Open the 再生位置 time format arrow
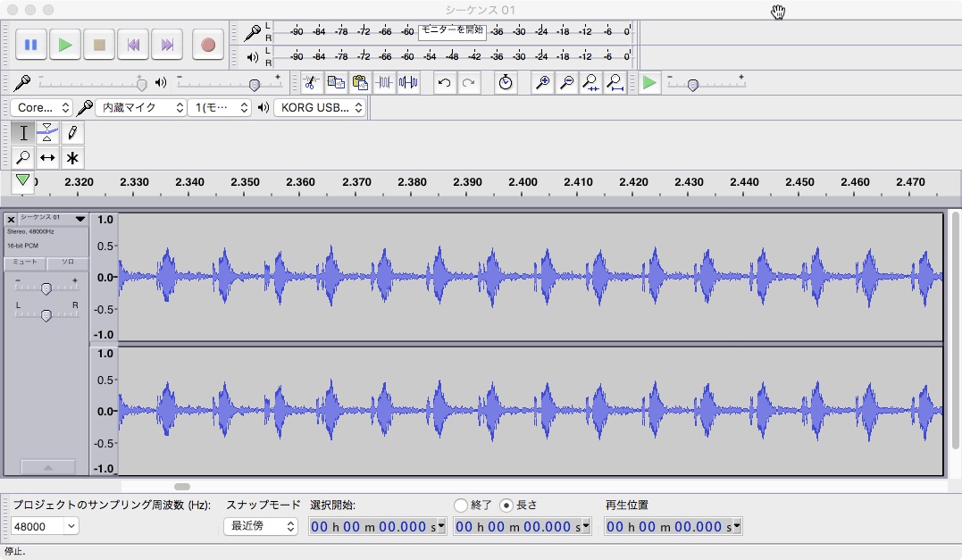This screenshot has height=560, width=962. tap(737, 526)
